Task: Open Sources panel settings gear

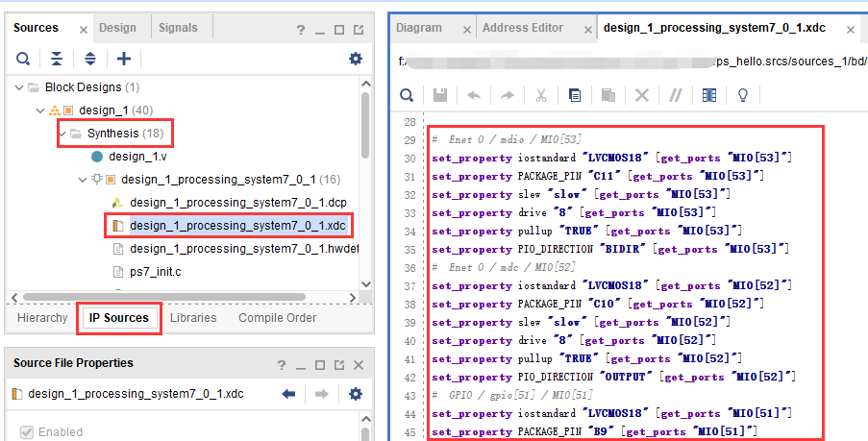Action: pyautogui.click(x=356, y=59)
